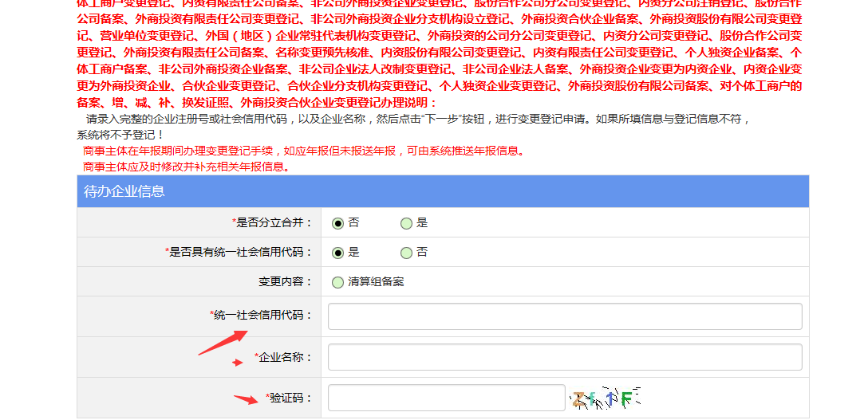
Task: Click the red arrow pointing at 验证码
Action: pos(247,399)
